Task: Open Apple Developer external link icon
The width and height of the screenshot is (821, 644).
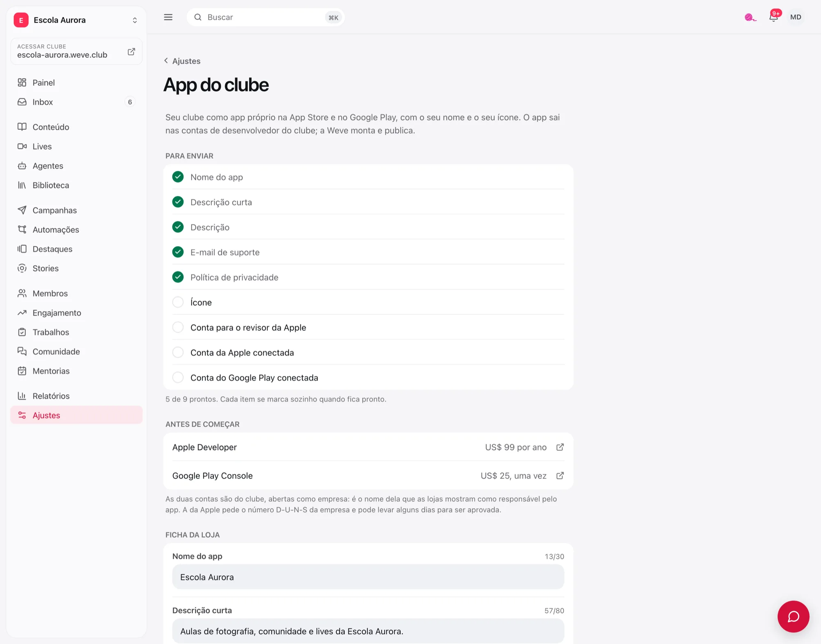Action: 560,447
